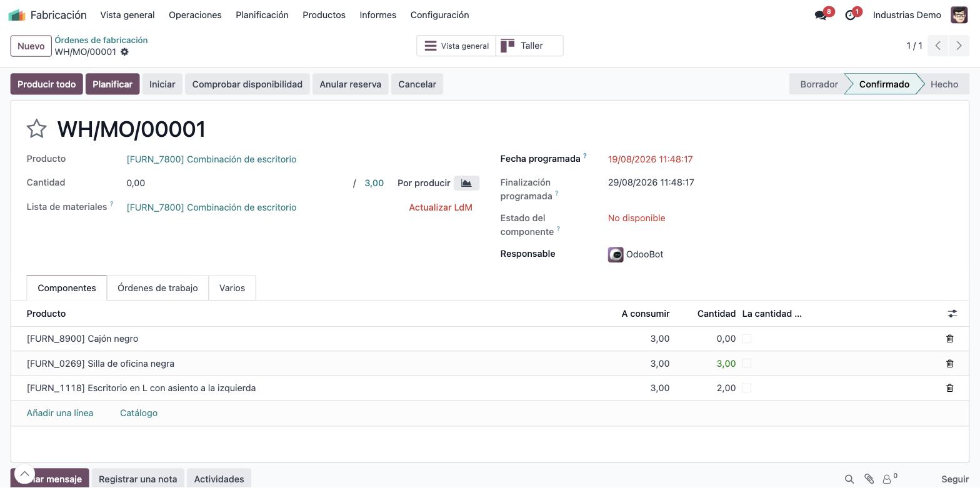
Task: Create new order with Nuevo button
Action: point(31,46)
